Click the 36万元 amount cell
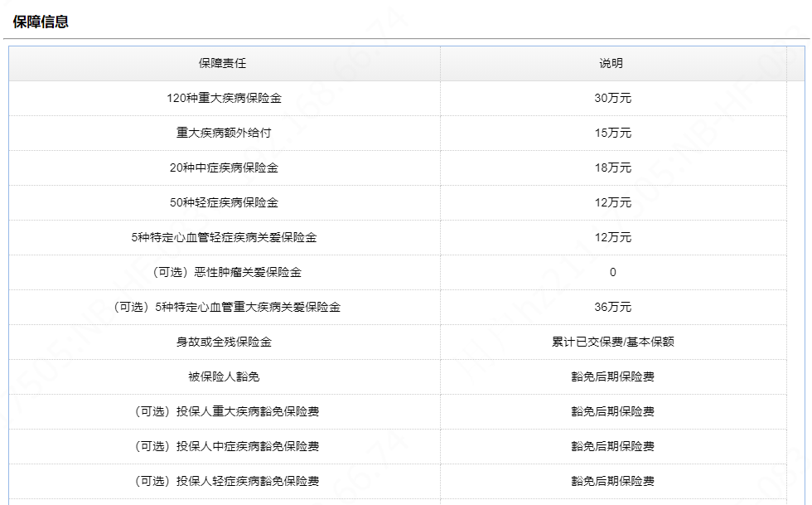 pyautogui.click(x=612, y=306)
